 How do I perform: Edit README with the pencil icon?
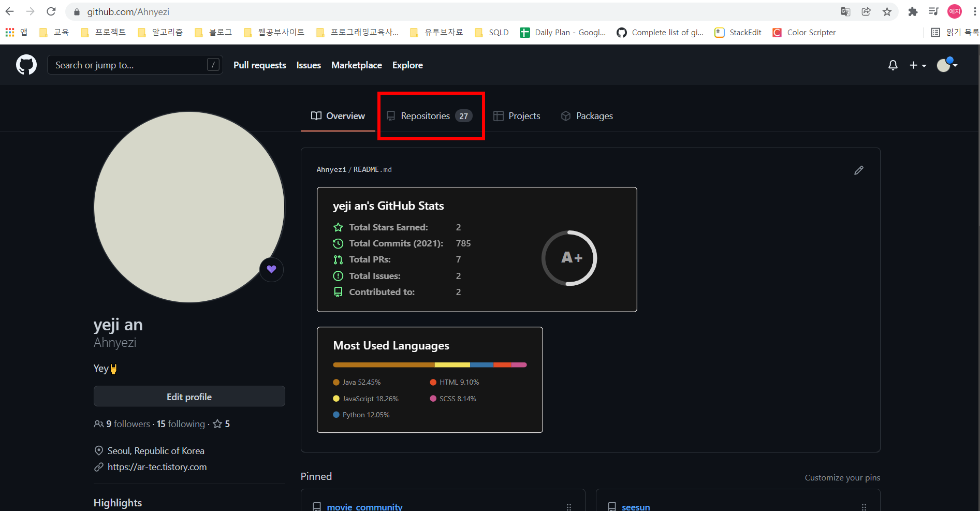[x=859, y=170]
